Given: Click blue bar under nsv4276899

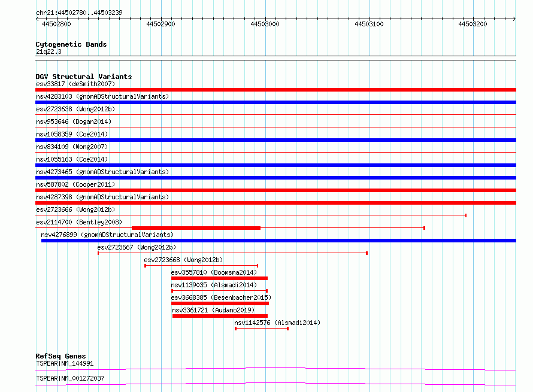Looking at the screenshot, I should (278, 241).
